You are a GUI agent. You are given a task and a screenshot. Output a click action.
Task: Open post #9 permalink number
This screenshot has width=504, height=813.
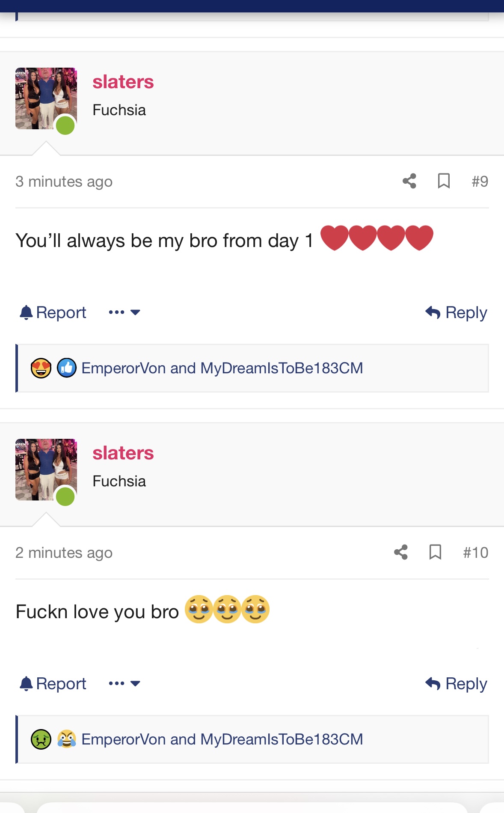coord(480,181)
